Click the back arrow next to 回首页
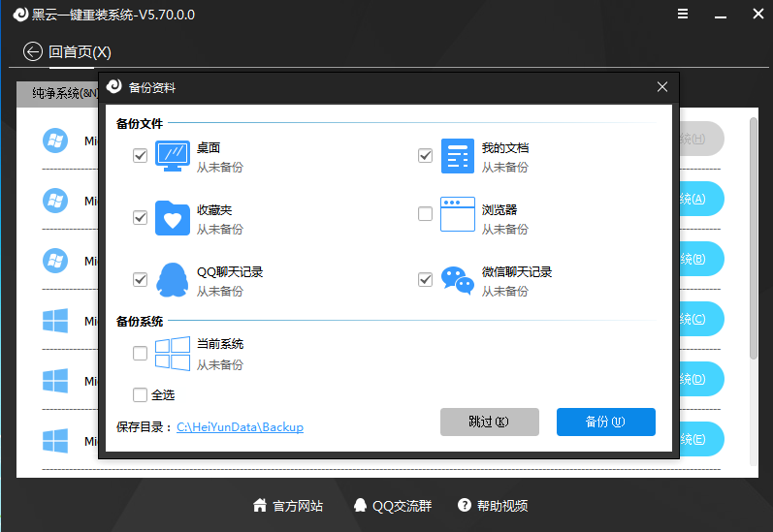This screenshot has height=532, width=773. (33, 51)
